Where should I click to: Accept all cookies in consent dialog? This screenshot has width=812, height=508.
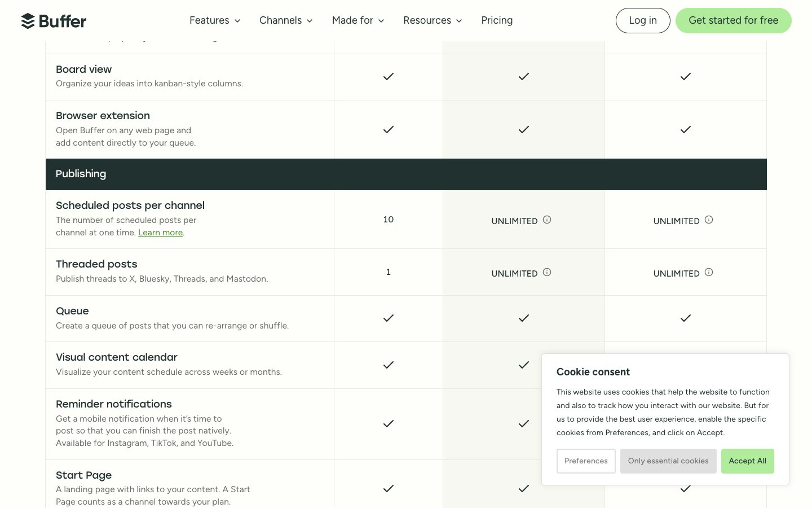click(747, 461)
